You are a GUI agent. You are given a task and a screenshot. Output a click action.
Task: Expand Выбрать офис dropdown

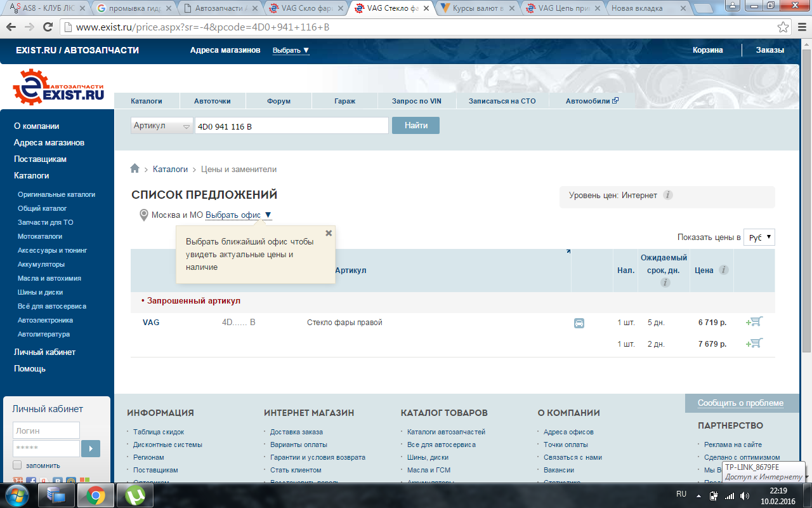239,215
